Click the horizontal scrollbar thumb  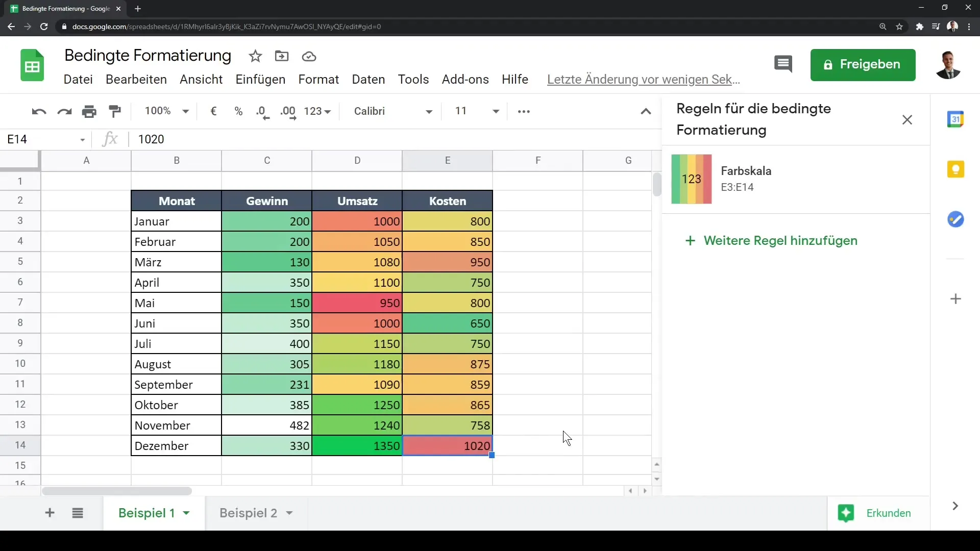117,491
